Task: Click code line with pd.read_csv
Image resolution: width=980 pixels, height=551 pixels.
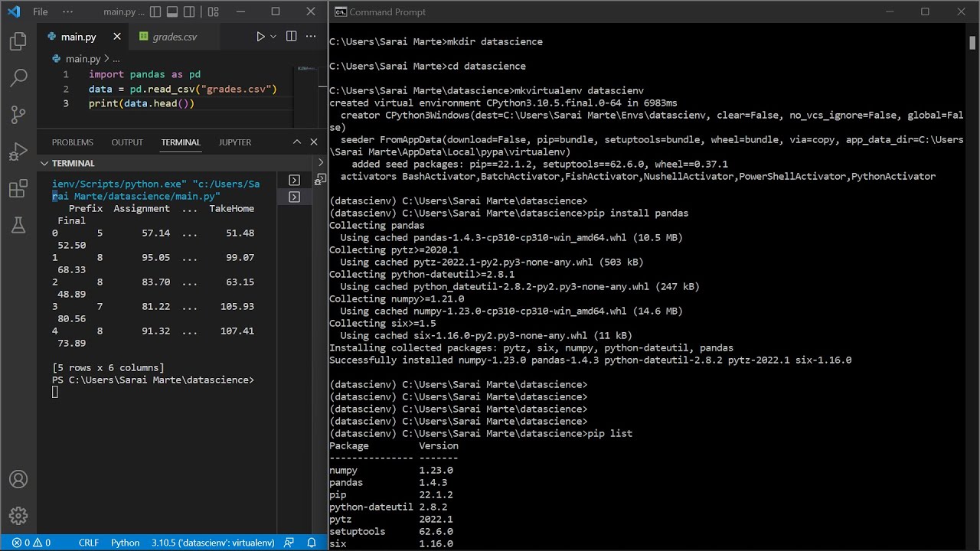Action: click(x=182, y=89)
